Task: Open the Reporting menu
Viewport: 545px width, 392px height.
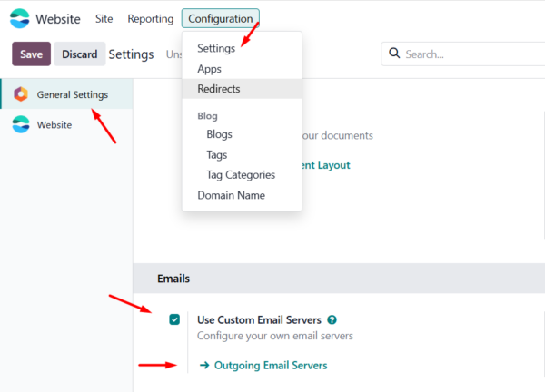Action: (151, 18)
